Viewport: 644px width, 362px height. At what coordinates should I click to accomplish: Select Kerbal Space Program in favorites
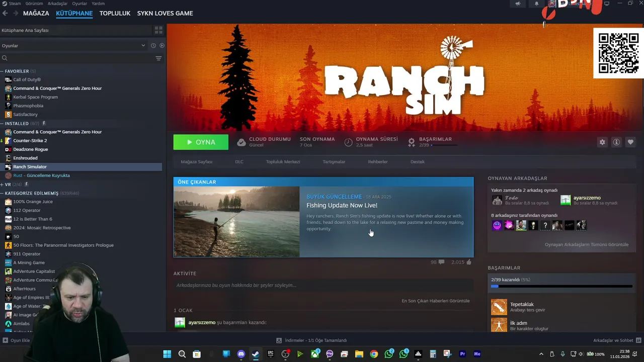coord(35,97)
